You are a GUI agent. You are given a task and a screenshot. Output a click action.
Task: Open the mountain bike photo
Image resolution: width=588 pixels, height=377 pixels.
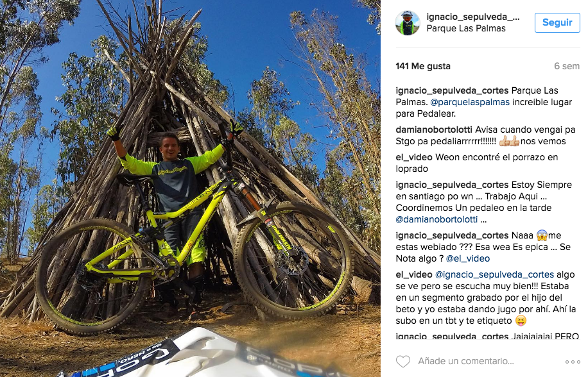pyautogui.click(x=190, y=188)
